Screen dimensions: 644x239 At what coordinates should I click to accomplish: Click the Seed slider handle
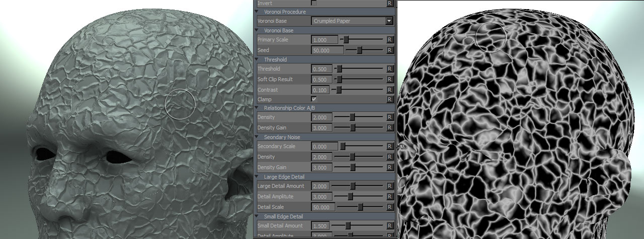click(x=360, y=50)
